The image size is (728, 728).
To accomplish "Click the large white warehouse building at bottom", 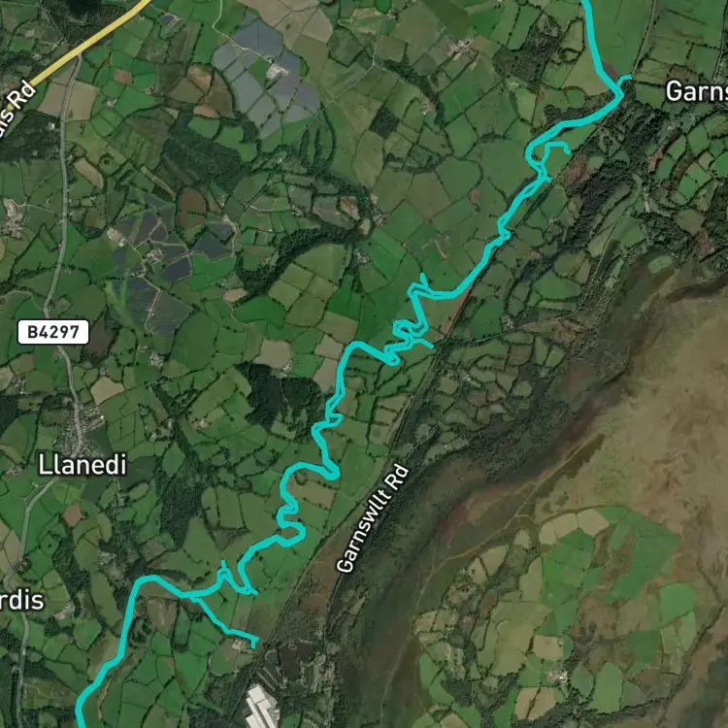I will pyautogui.click(x=262, y=707).
